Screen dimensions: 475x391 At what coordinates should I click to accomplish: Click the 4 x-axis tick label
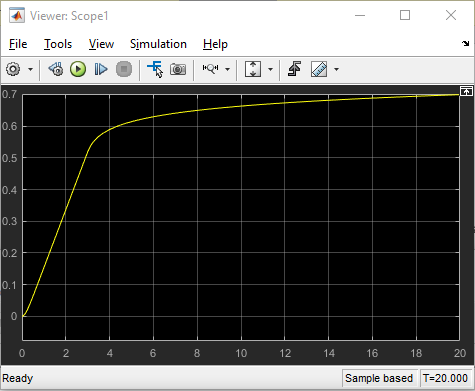110,353
